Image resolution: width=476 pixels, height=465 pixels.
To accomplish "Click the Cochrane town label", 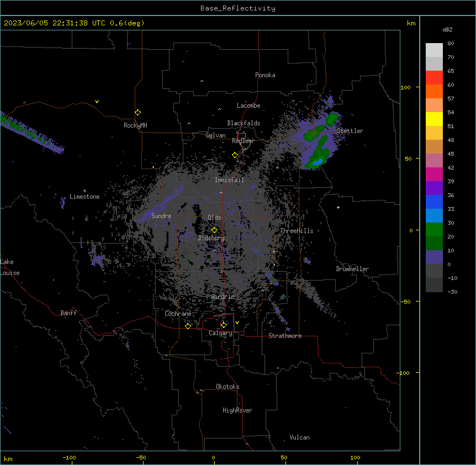I will click(178, 314).
